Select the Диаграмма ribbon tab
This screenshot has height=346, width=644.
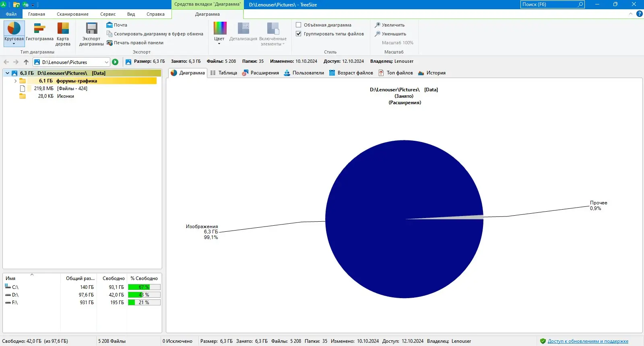(x=207, y=14)
